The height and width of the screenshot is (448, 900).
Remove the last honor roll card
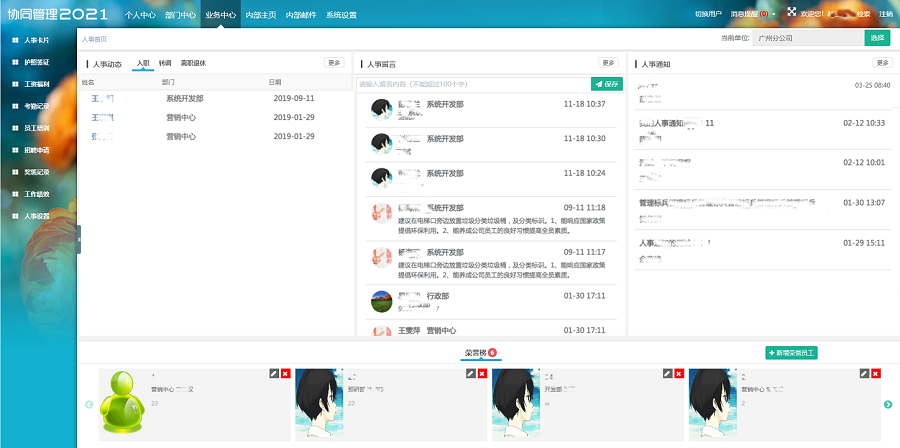(876, 373)
